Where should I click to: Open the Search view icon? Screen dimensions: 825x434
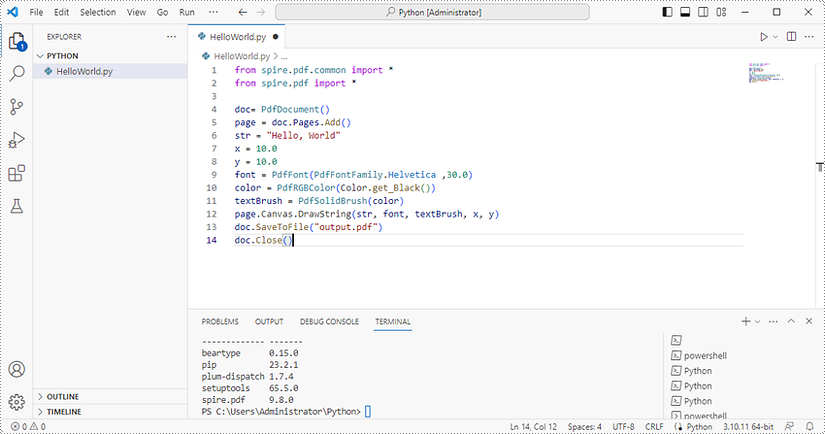[x=17, y=74]
